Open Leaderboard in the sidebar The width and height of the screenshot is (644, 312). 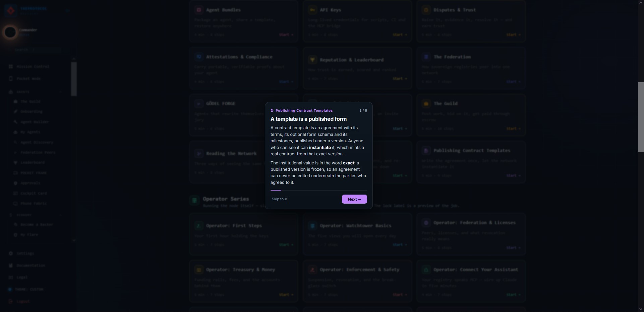33,162
